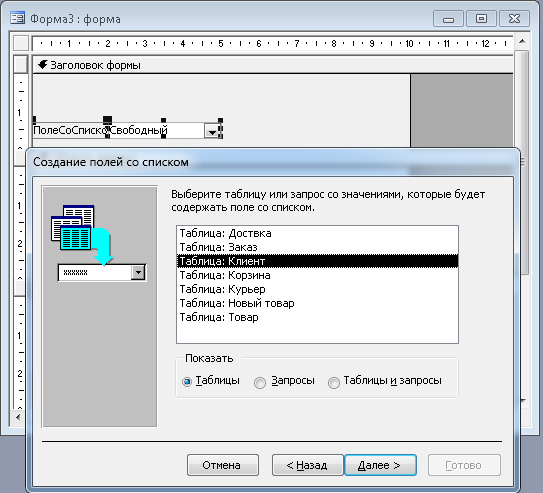Minimize the Форма3 window
The height and width of the screenshot is (493, 543).
click(x=448, y=19)
